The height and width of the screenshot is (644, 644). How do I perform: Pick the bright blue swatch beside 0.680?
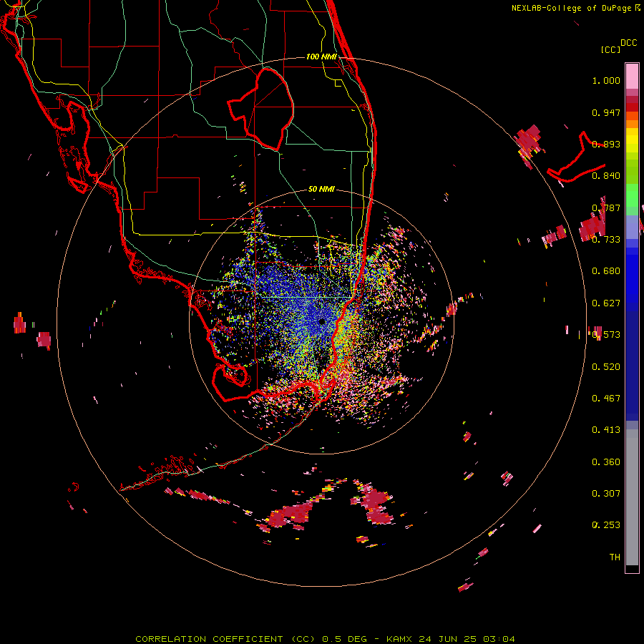pyautogui.click(x=632, y=275)
